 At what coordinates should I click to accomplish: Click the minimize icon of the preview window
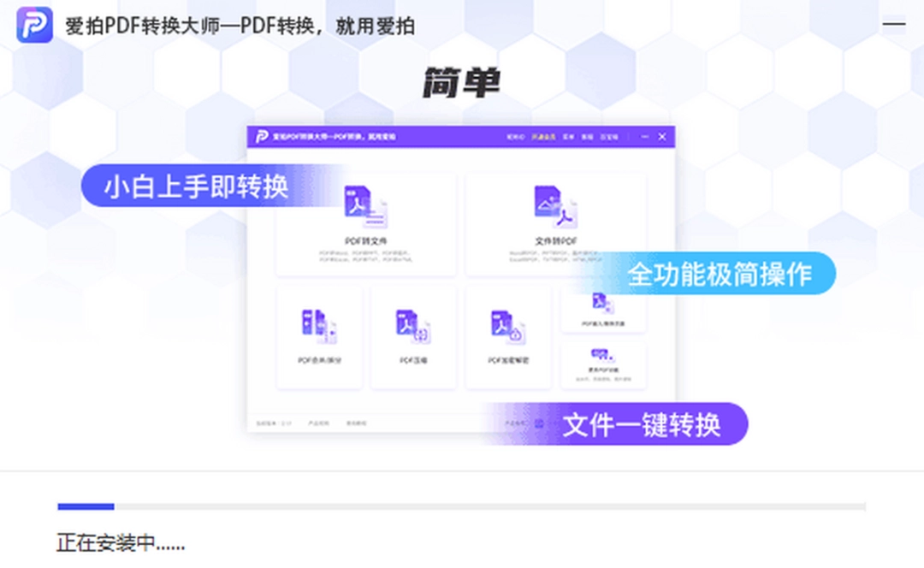pyautogui.click(x=644, y=137)
